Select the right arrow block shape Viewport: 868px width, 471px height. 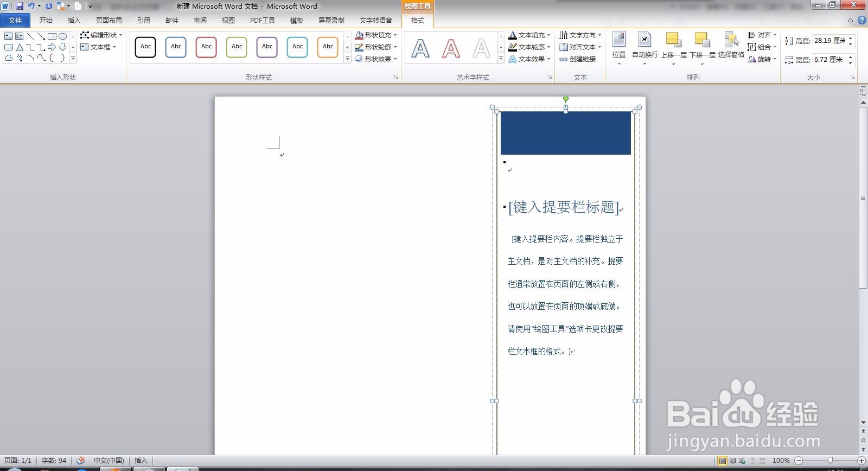[52, 47]
